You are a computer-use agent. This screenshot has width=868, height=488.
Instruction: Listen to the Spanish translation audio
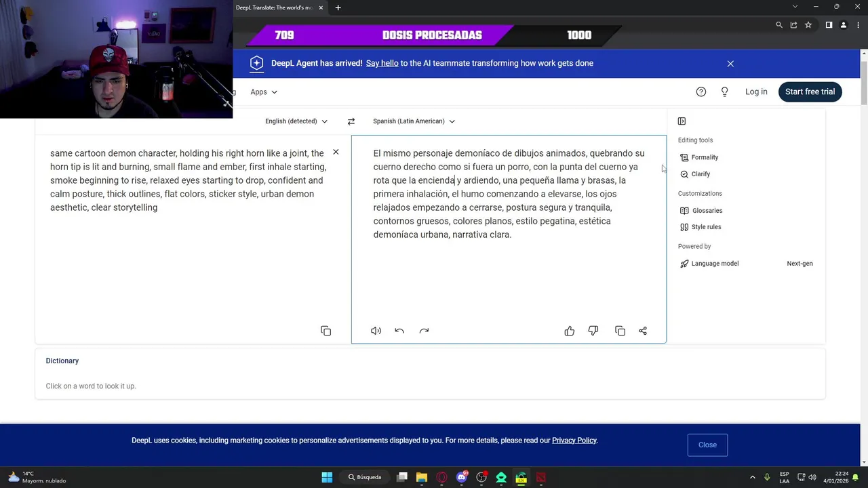click(376, 331)
